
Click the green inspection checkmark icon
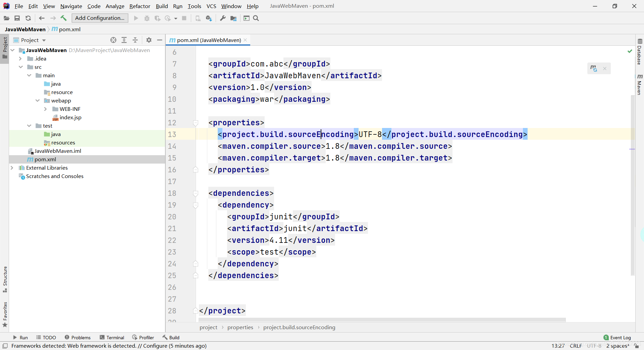coord(630,51)
